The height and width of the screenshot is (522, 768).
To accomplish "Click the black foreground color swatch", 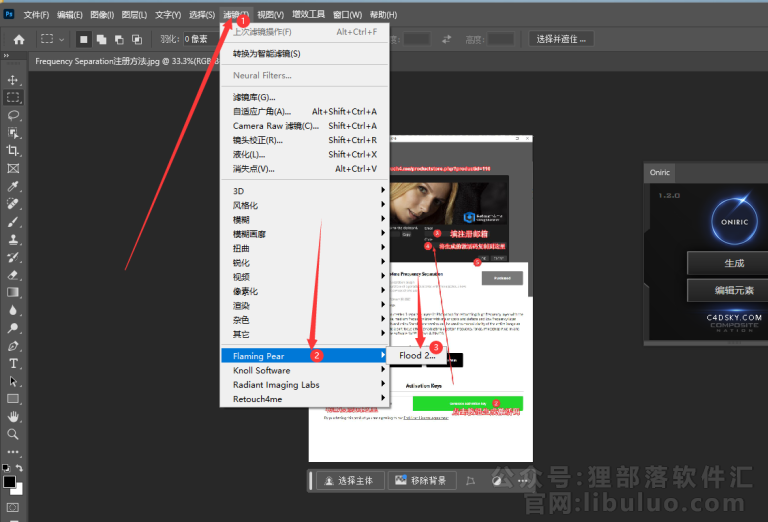I will coord(9,482).
